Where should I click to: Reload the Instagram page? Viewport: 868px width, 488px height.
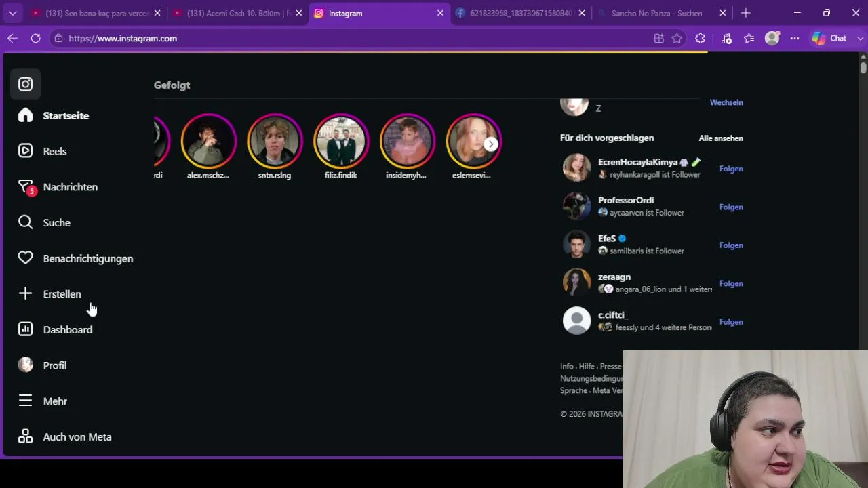click(x=35, y=39)
